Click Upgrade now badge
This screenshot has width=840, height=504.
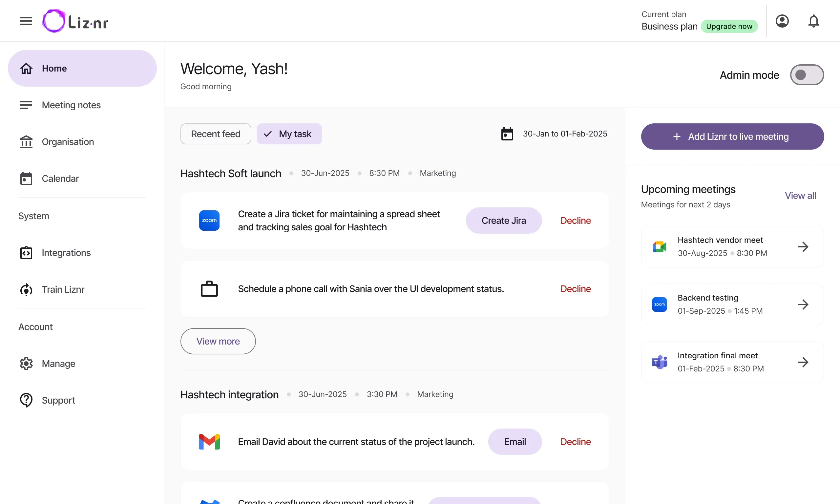(729, 26)
